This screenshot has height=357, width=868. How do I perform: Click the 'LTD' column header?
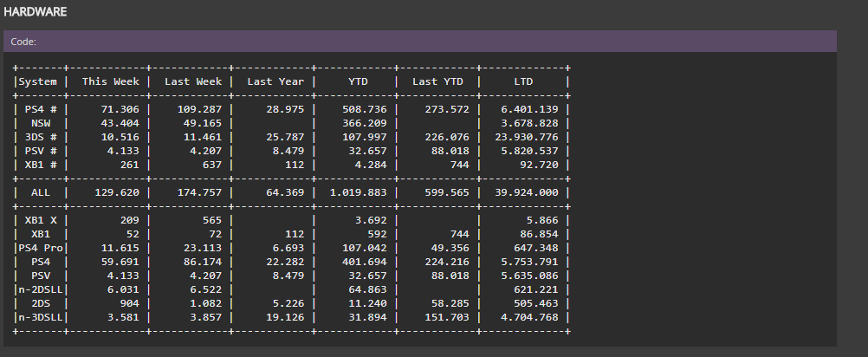523,81
